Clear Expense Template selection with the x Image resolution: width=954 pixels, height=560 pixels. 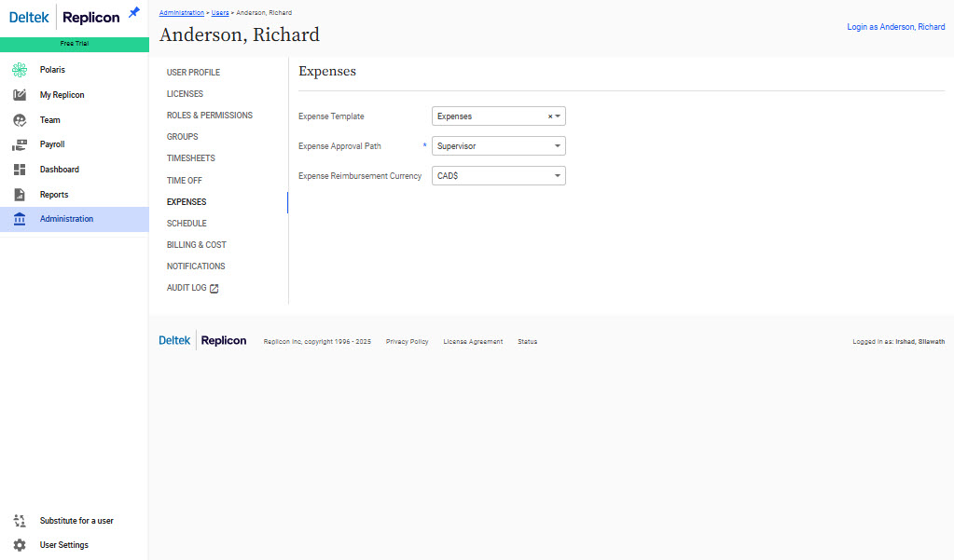coord(549,116)
